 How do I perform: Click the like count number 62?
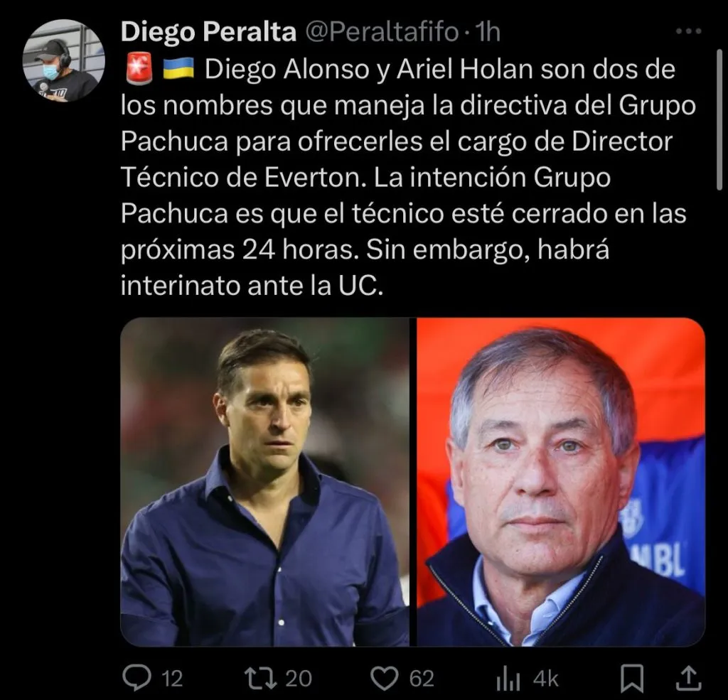pos(422,679)
